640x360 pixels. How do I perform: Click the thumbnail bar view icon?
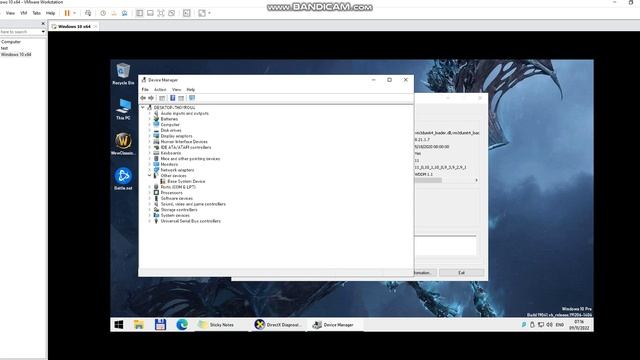pyautogui.click(x=150, y=13)
